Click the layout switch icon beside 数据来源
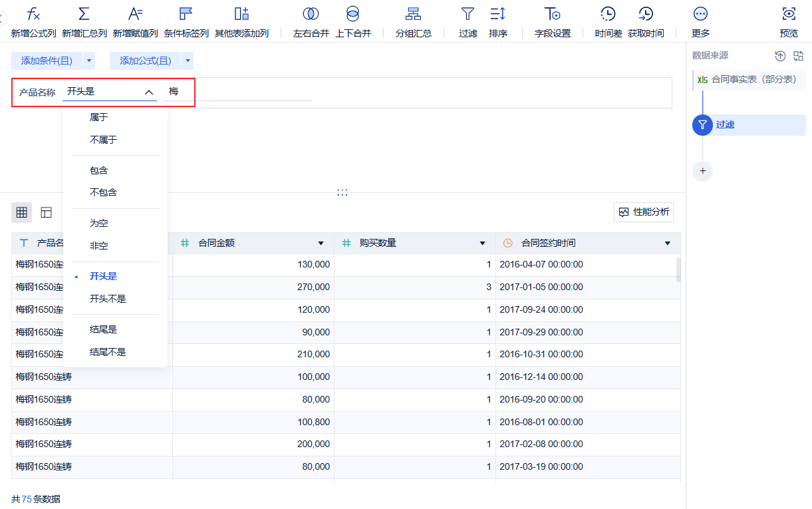The height and width of the screenshot is (509, 812). click(799, 56)
